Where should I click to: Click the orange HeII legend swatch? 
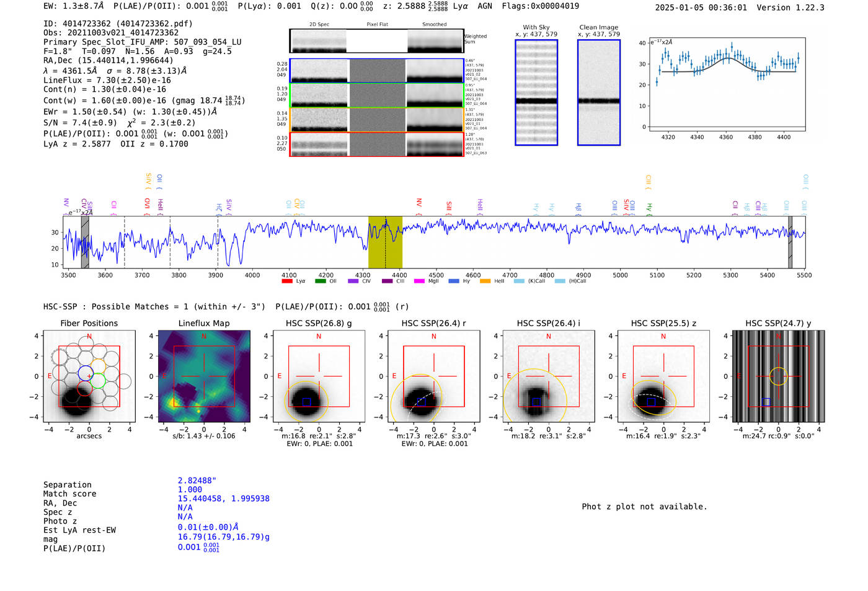tap(485, 281)
